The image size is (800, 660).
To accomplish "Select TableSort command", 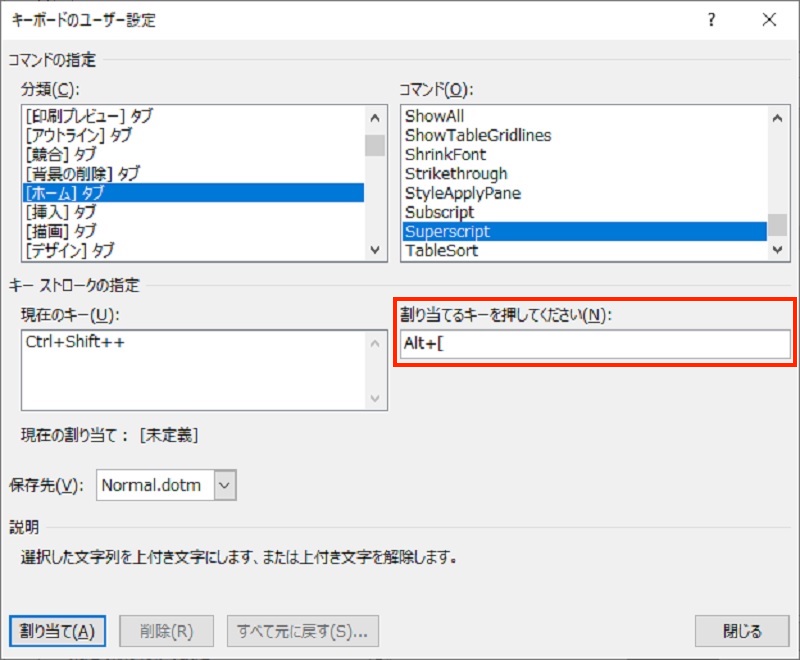I will (585, 251).
